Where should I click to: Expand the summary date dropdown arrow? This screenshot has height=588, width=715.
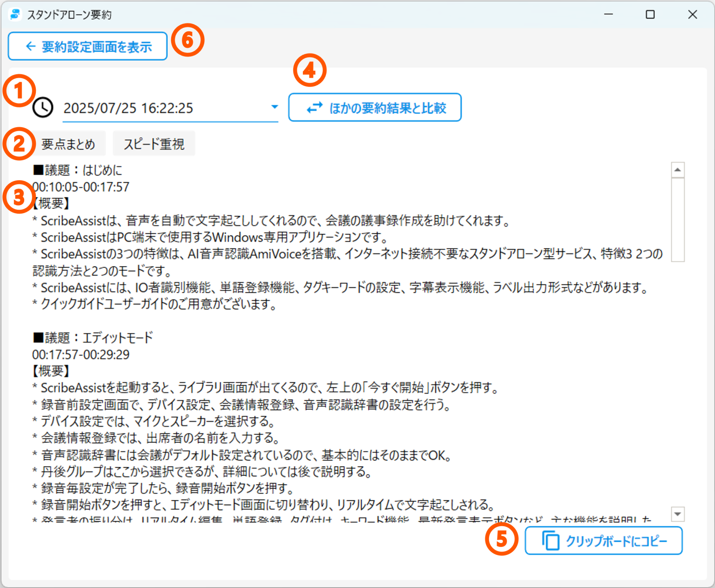(275, 107)
